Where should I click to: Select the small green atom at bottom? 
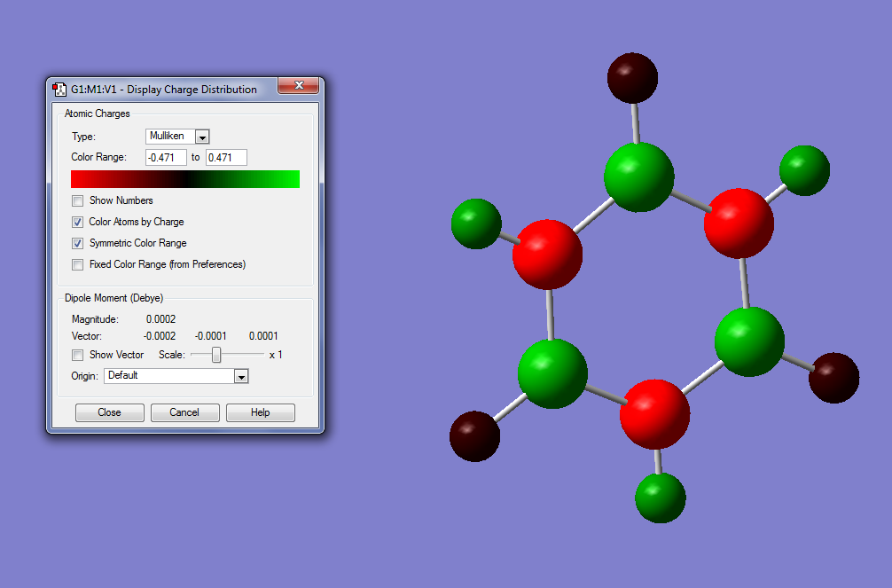pos(661,498)
